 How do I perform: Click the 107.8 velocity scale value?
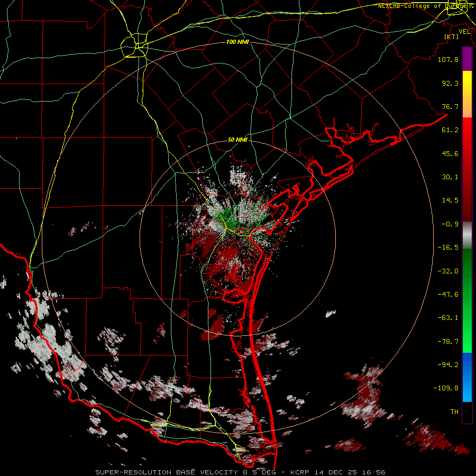[x=448, y=59]
